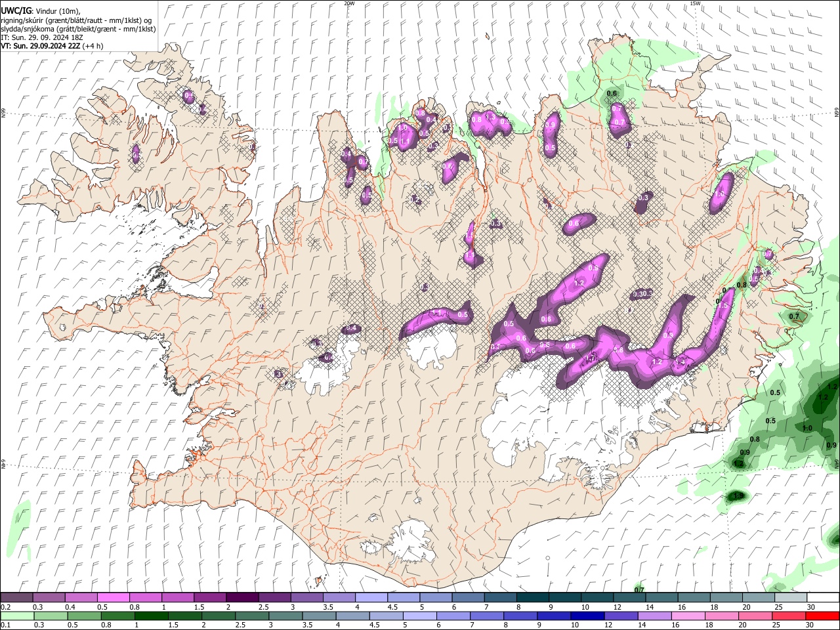
Task: Select lower legend swatch labeled 12
Action: coord(621,616)
